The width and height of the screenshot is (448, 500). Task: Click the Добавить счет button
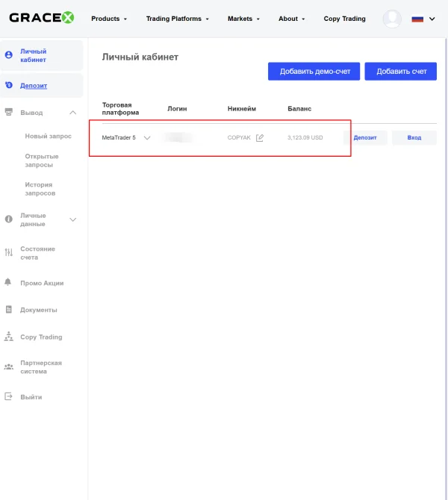pyautogui.click(x=401, y=71)
